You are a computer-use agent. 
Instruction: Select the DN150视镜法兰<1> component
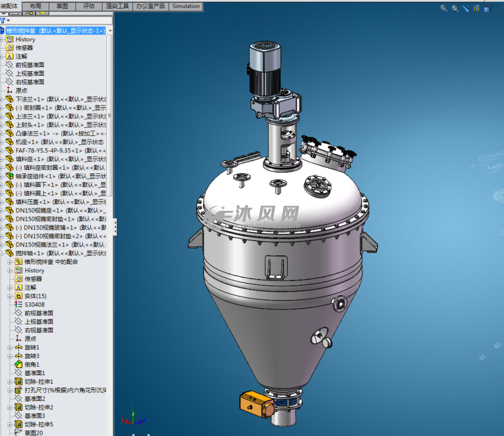61,245
